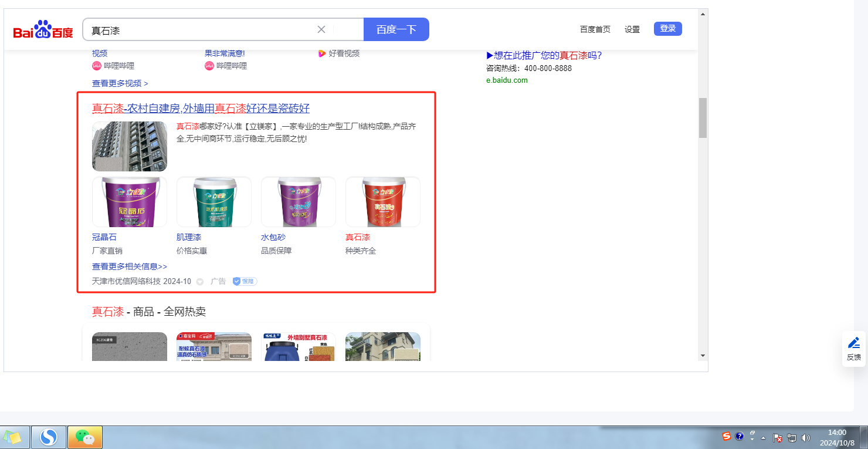The height and width of the screenshot is (449, 868).
Task: Expand the dropdown arrow beside 天津市优信网络科技 2024-10
Action: [200, 282]
